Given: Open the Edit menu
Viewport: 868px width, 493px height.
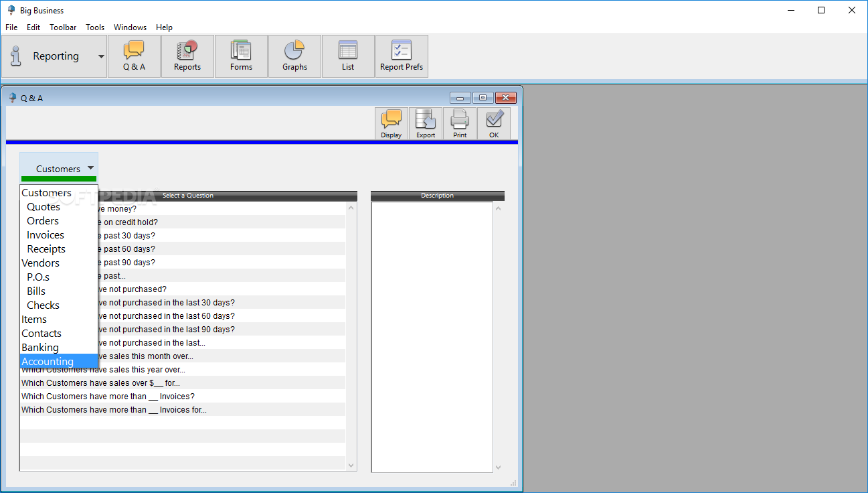Looking at the screenshot, I should tap(33, 27).
